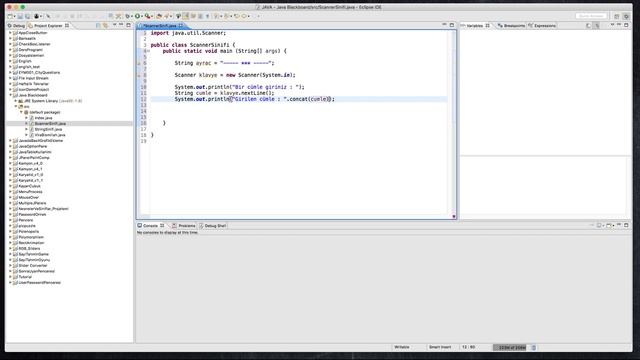
Task: Fold the main method at line 4
Action: coord(148,51)
